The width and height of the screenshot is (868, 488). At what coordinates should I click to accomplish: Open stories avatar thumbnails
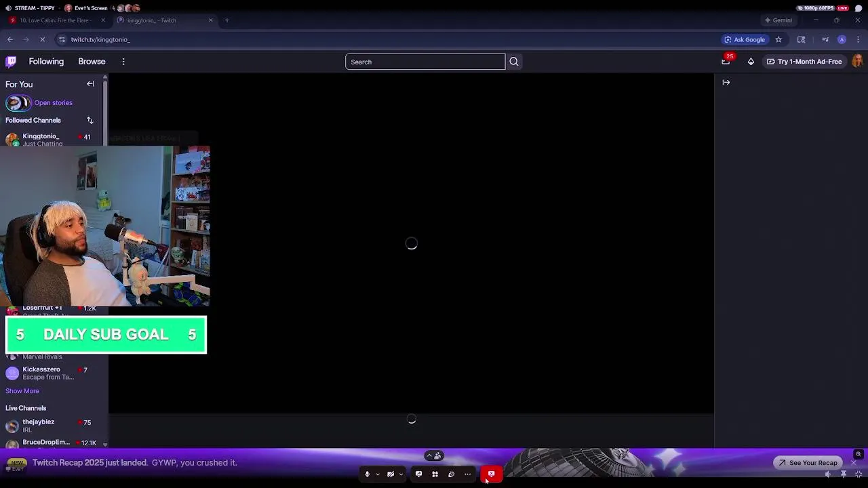click(x=18, y=103)
